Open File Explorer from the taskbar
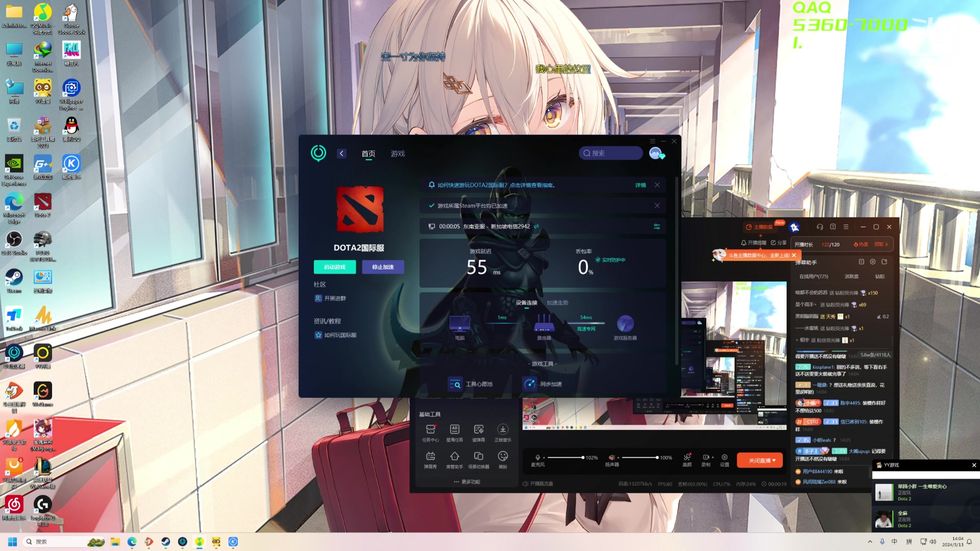 (115, 542)
